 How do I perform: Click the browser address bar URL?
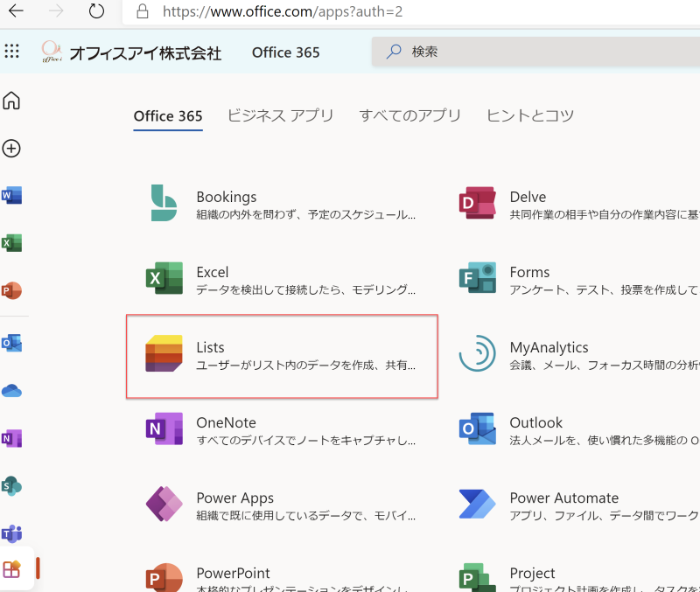tap(282, 11)
